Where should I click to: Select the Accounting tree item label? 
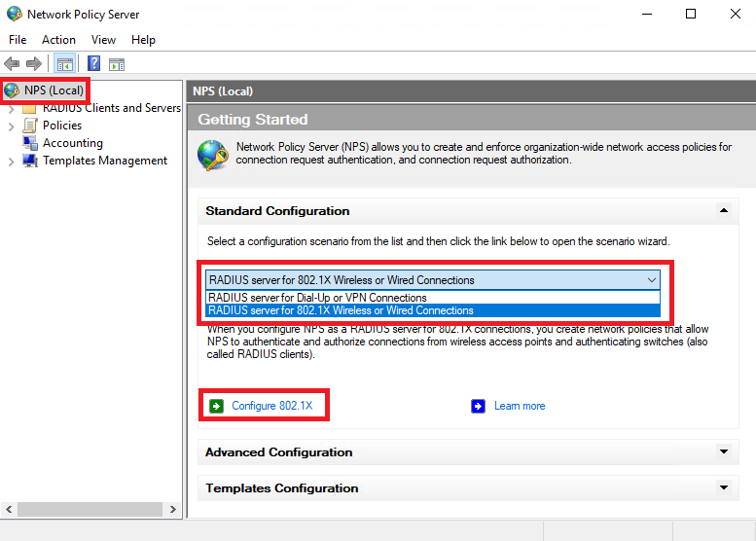pos(73,143)
